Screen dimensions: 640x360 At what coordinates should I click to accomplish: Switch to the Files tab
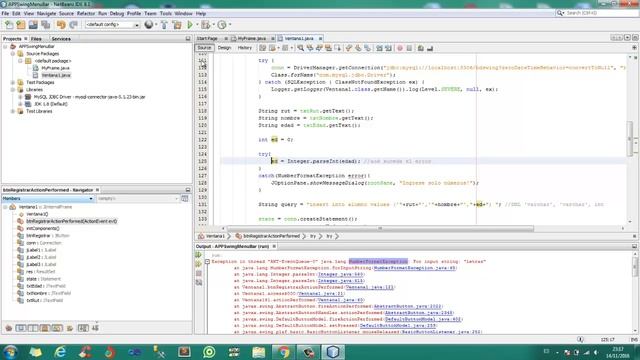coord(36,39)
